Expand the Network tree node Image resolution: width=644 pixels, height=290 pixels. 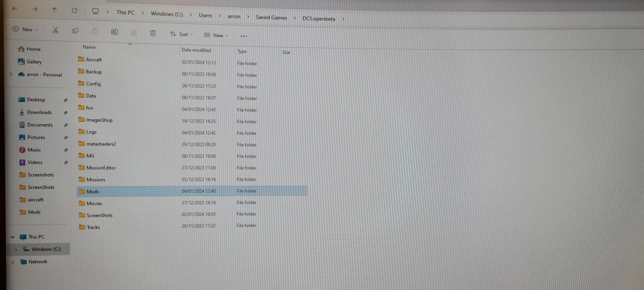13,262
